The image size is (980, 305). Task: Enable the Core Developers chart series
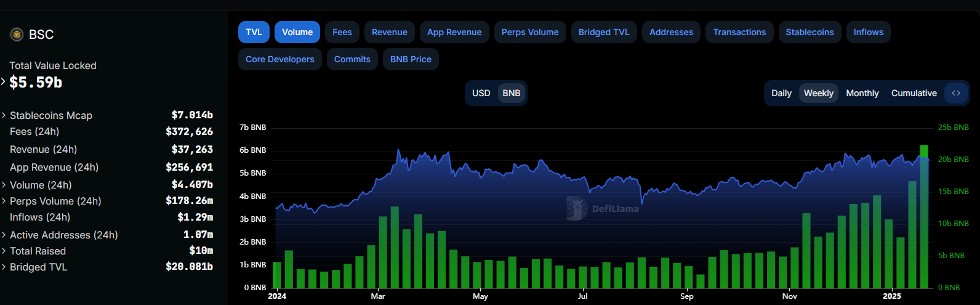[x=280, y=59]
